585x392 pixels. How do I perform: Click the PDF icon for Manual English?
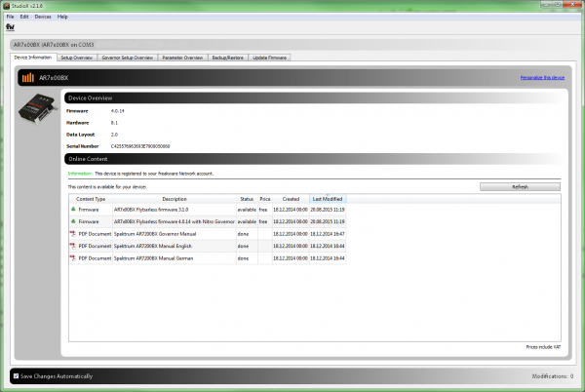[72, 247]
